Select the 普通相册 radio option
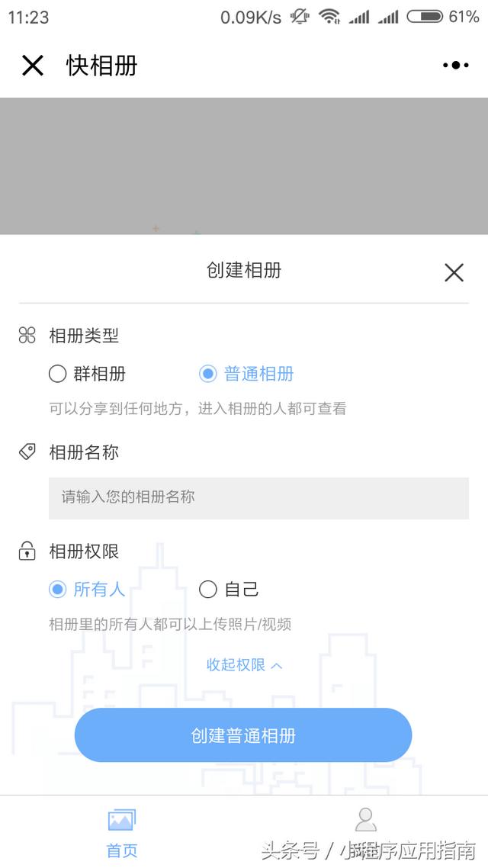The image size is (488, 868). click(207, 374)
